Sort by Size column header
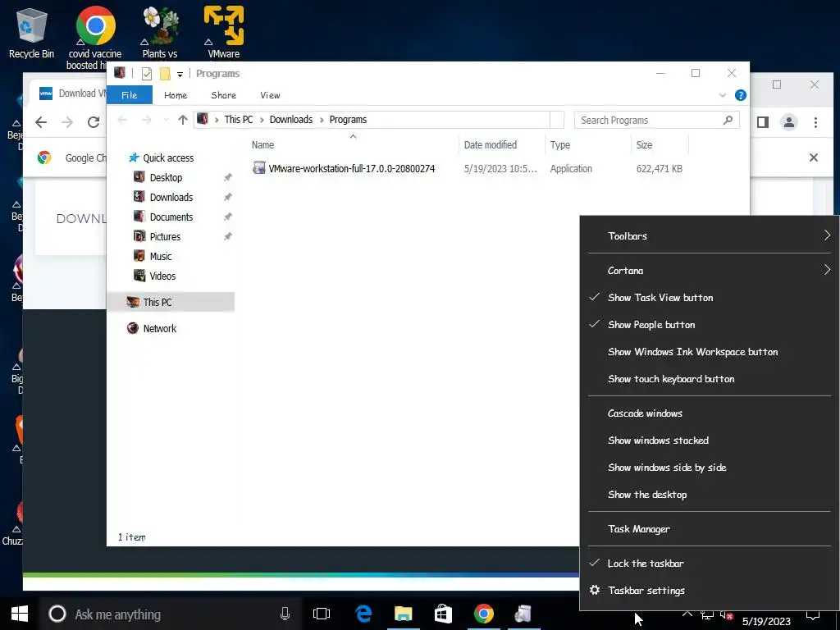This screenshot has height=630, width=840. click(644, 144)
